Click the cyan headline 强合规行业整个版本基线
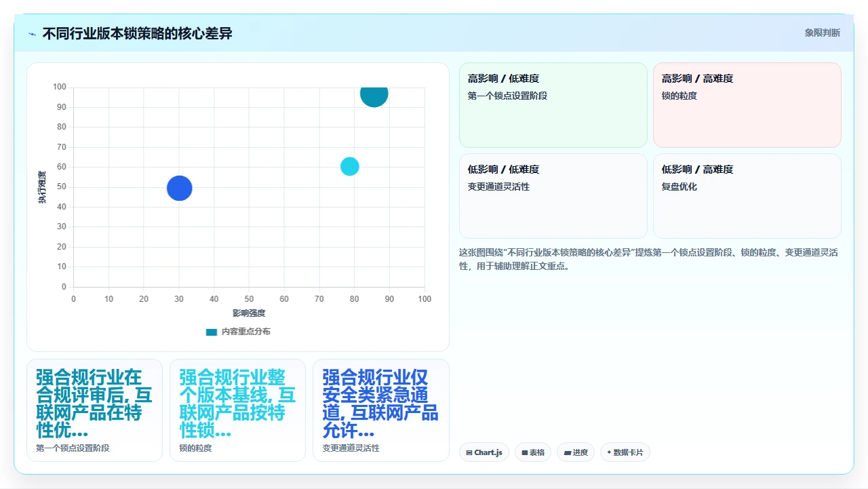Viewport: 868px width, 489px height. (237, 404)
